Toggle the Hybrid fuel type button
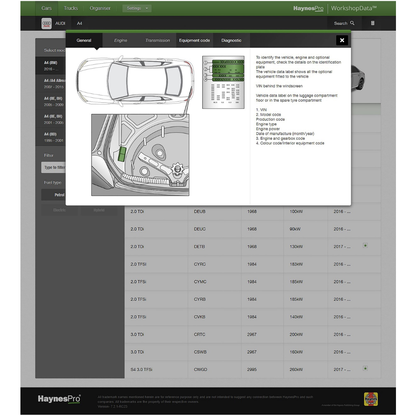This screenshot has height=416, width=416. pyautogui.click(x=99, y=210)
